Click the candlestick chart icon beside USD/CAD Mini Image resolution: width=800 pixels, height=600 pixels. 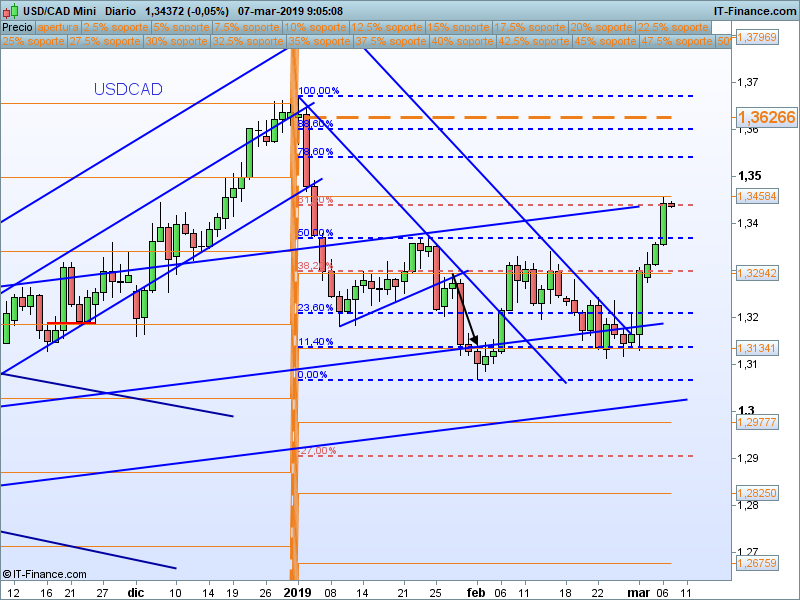(x=11, y=10)
